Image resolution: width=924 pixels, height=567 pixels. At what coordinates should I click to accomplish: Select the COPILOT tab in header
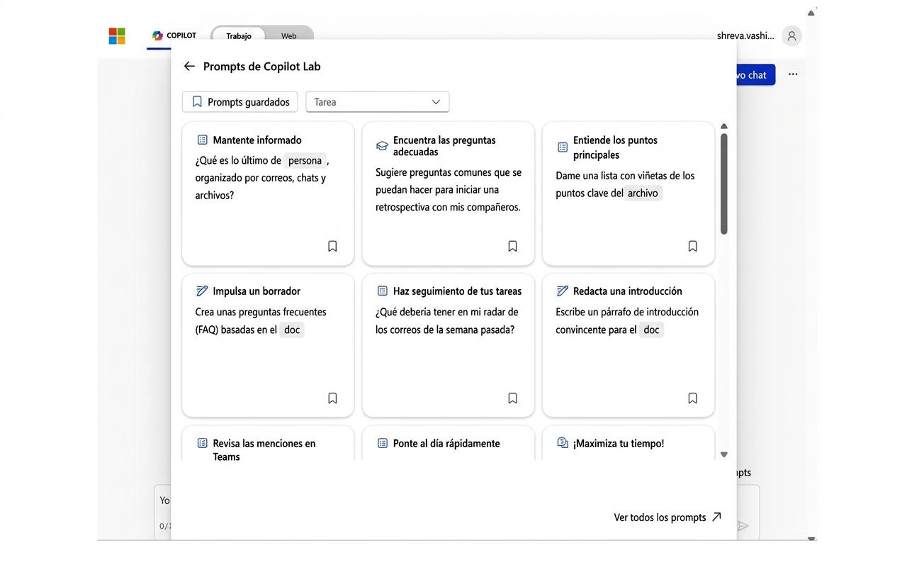click(x=174, y=35)
